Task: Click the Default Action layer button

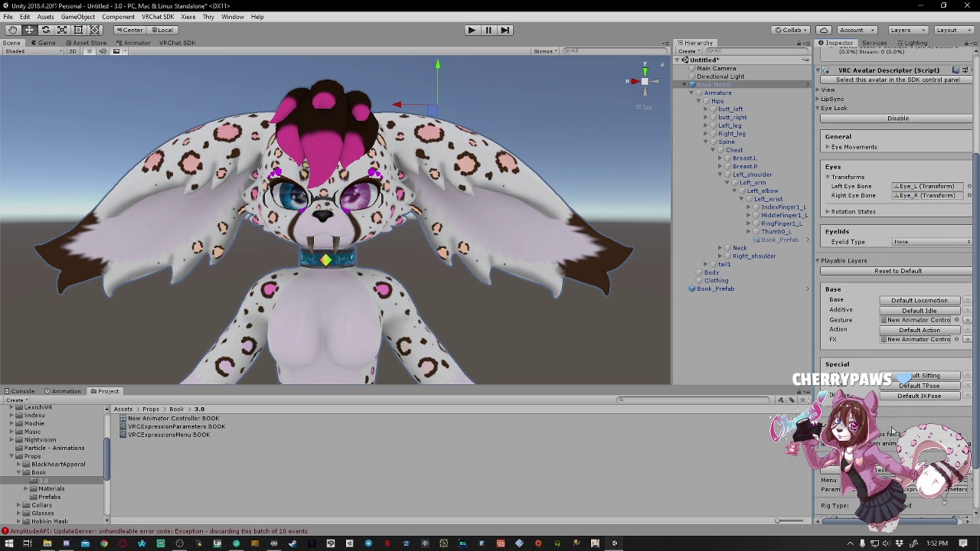Action: tap(919, 330)
